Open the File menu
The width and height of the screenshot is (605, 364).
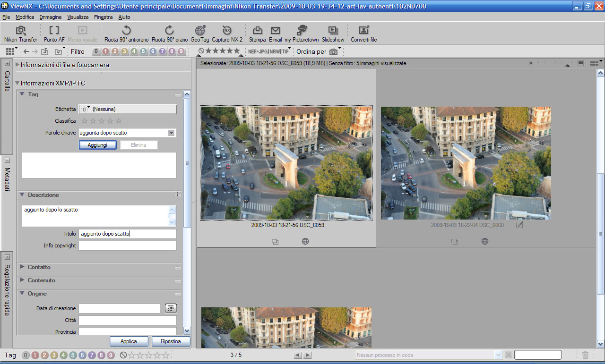[6, 17]
